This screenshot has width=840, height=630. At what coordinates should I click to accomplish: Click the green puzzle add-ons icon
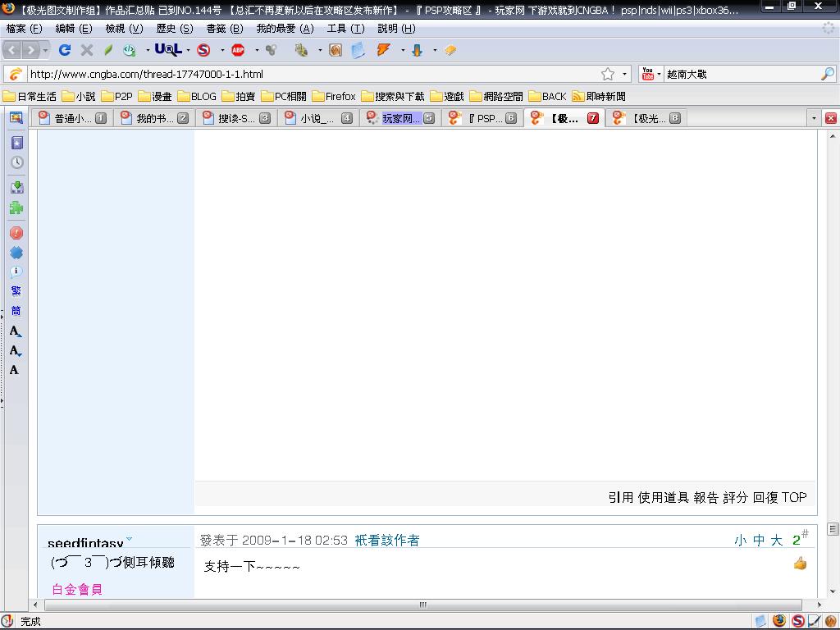[x=16, y=208]
